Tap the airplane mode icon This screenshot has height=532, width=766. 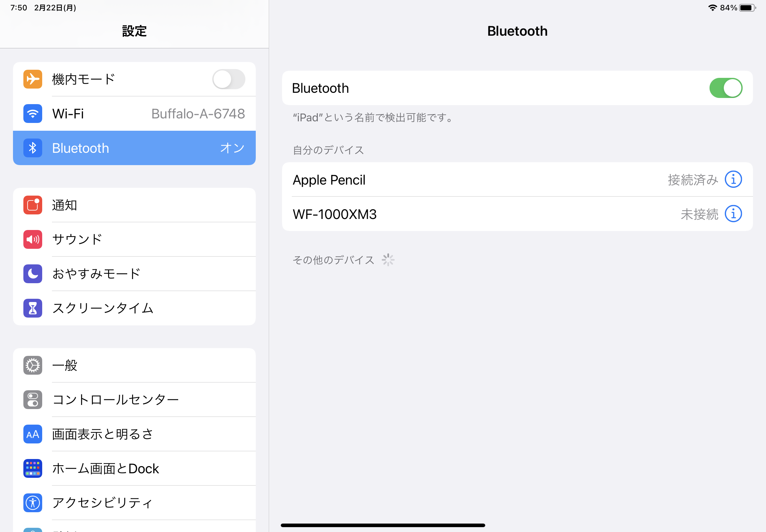pos(33,79)
